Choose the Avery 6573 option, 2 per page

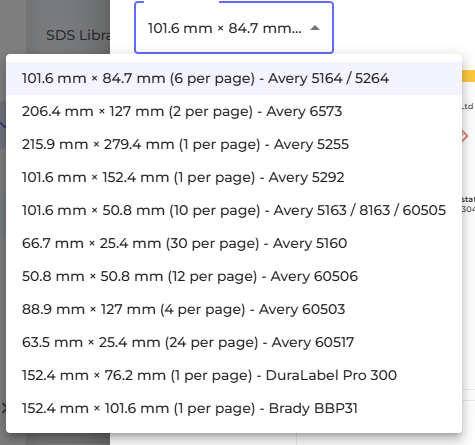(234, 111)
